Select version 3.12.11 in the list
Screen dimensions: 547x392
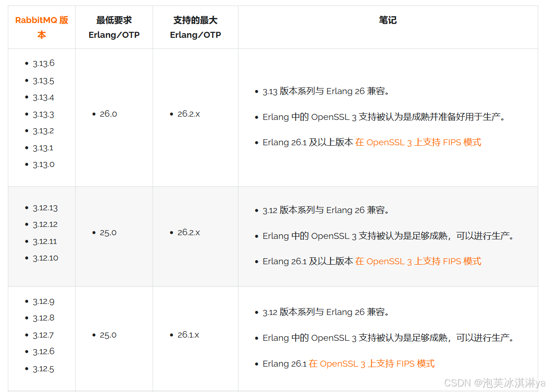pyautogui.click(x=45, y=241)
